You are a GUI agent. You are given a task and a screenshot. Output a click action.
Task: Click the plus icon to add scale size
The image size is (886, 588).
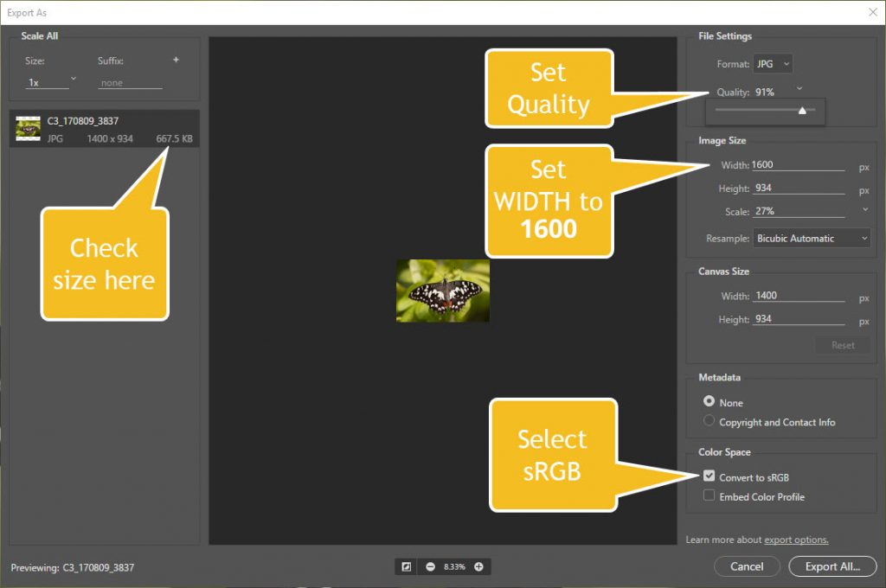[176, 61]
